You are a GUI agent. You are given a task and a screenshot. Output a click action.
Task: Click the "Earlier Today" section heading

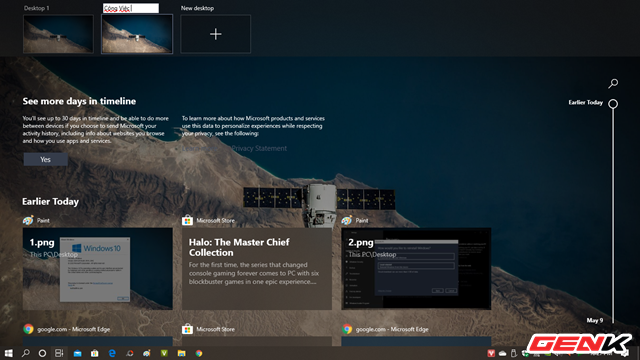(51, 202)
